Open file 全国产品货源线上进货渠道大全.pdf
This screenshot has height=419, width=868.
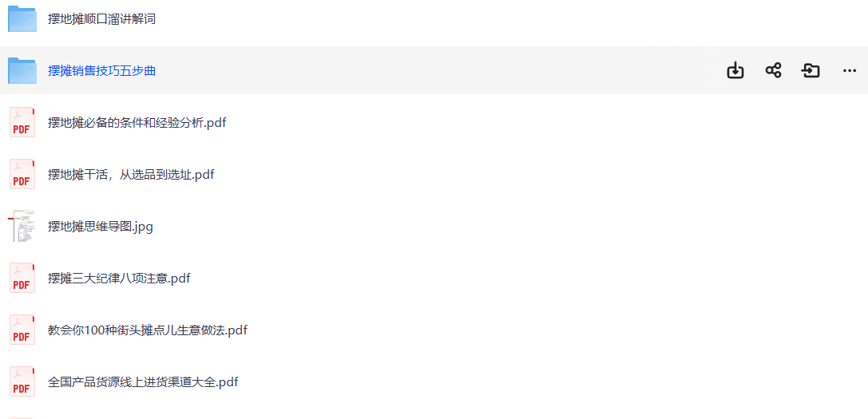point(143,382)
